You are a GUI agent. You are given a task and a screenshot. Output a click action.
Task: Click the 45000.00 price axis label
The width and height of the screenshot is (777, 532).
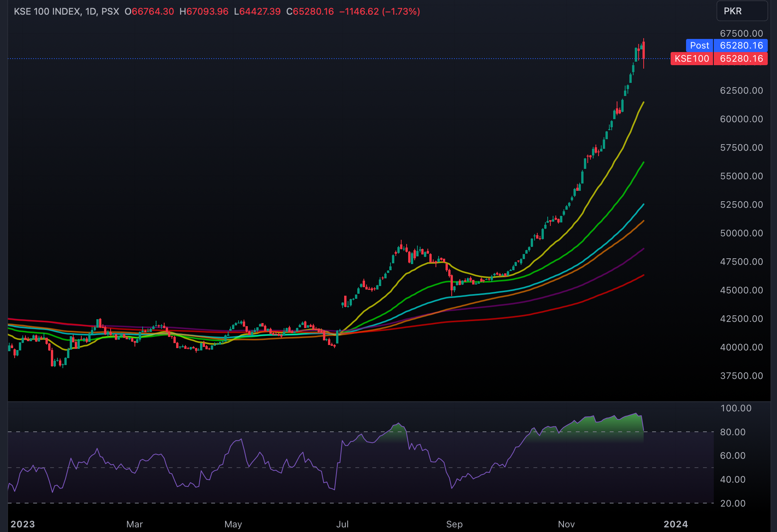tap(741, 290)
